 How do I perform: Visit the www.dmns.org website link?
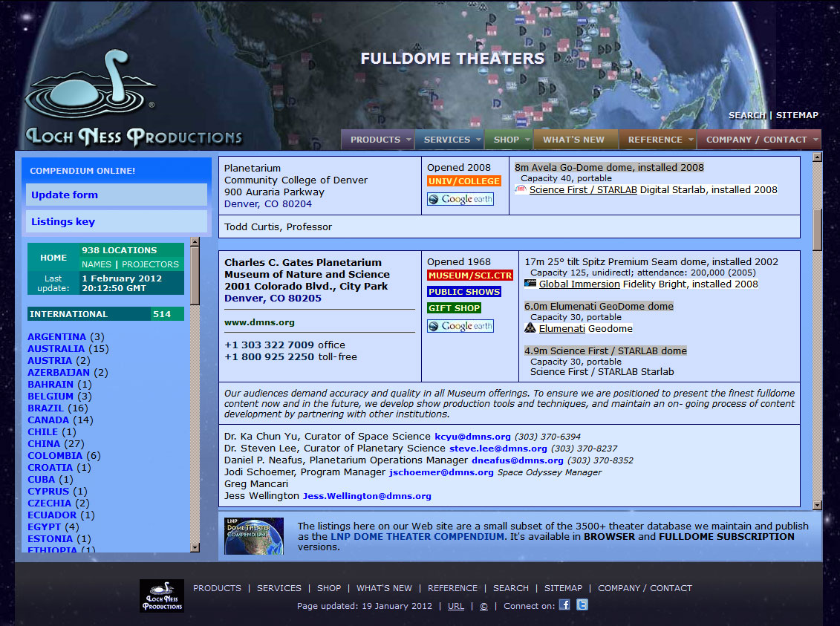259,322
